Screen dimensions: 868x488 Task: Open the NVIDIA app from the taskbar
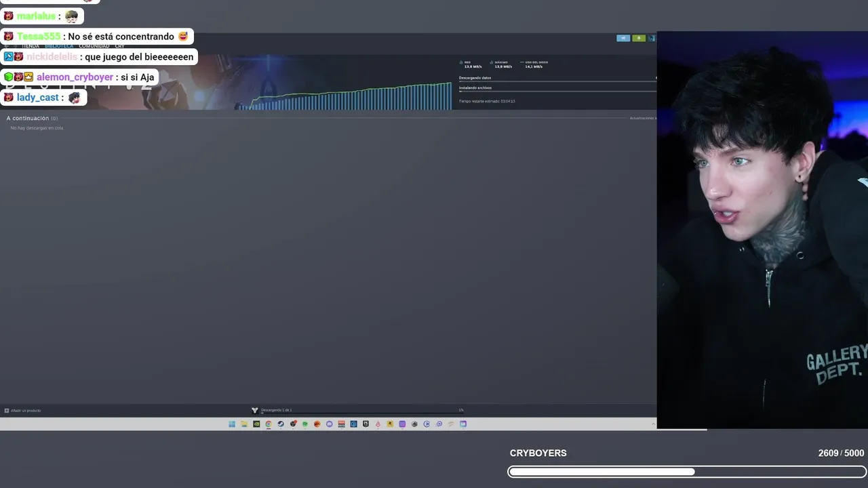256,424
